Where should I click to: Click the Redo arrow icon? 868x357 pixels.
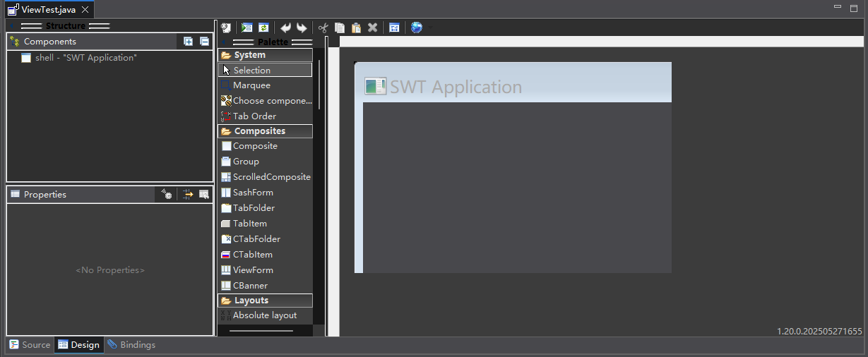pyautogui.click(x=302, y=28)
